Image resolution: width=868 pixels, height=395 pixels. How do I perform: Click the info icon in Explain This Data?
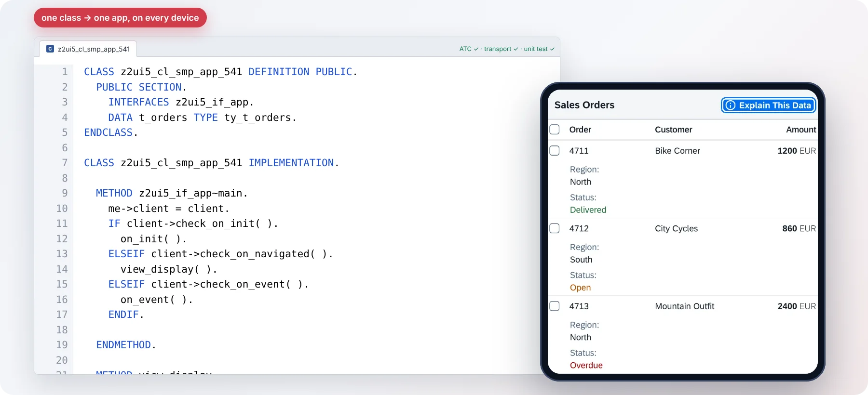[731, 105]
